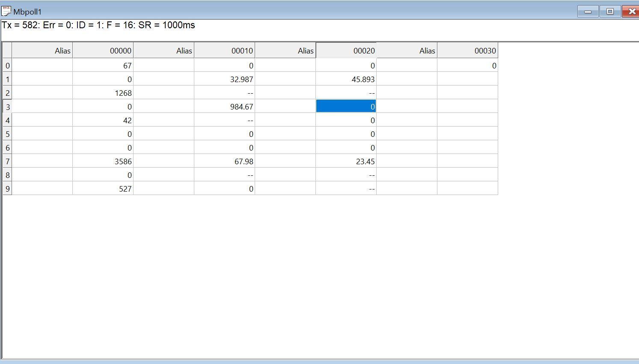The width and height of the screenshot is (639, 364).
Task: Select the 0 value in row 0 of column 00010
Action: click(225, 65)
